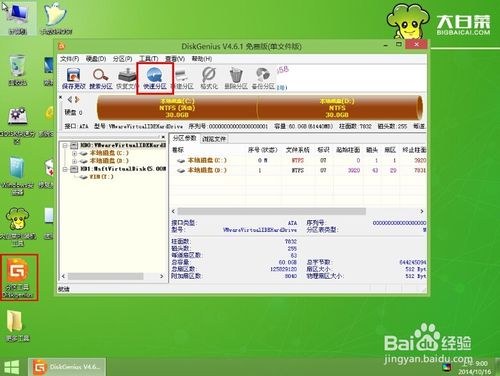Screen dimensions: 500x376
Task: Click the 卷标 column header
Action: [x=178, y=150]
